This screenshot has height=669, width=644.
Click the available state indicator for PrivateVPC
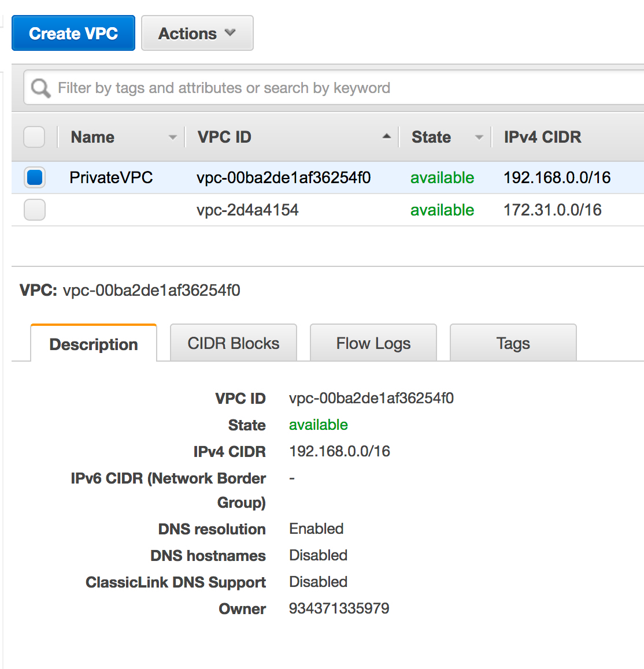point(442,177)
